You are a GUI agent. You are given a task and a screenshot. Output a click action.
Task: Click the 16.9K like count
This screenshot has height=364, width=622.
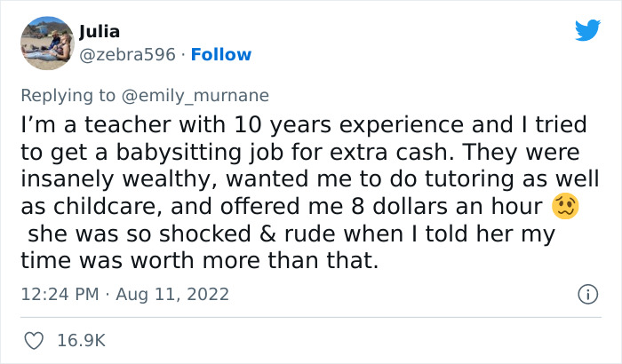coord(82,340)
